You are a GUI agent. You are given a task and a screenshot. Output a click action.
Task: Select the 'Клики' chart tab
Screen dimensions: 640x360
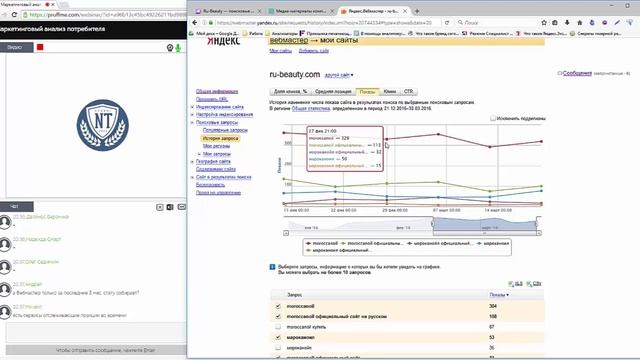pos(390,91)
